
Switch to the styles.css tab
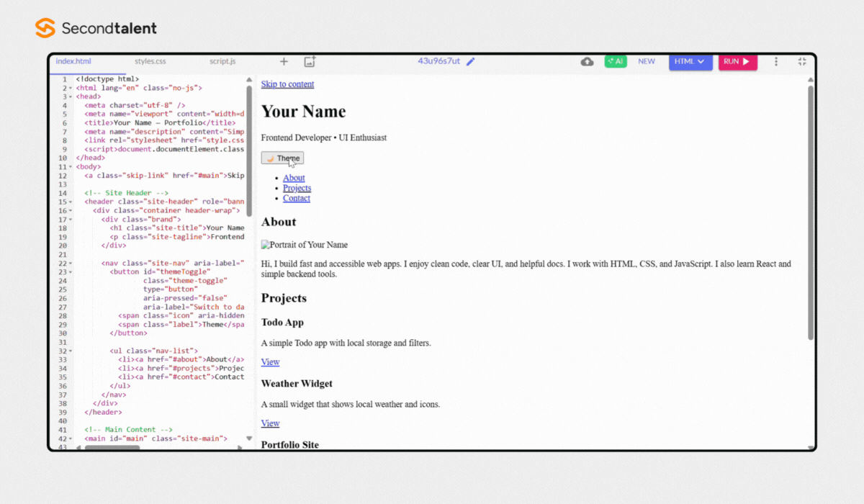coord(150,62)
